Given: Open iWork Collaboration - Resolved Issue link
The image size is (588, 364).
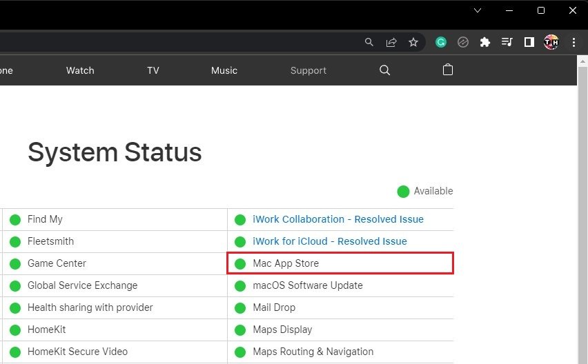Looking at the screenshot, I should click(x=338, y=219).
